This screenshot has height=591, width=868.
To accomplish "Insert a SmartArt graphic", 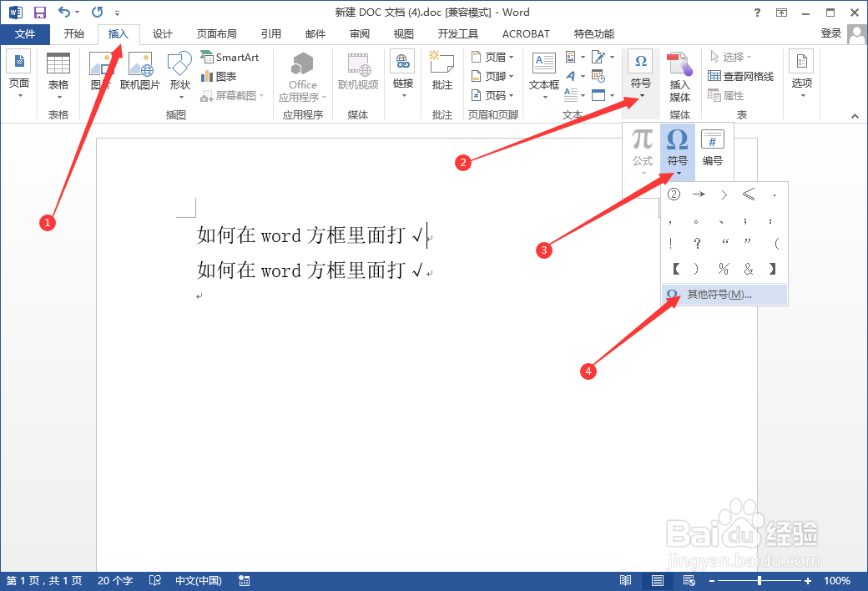I will (x=230, y=57).
